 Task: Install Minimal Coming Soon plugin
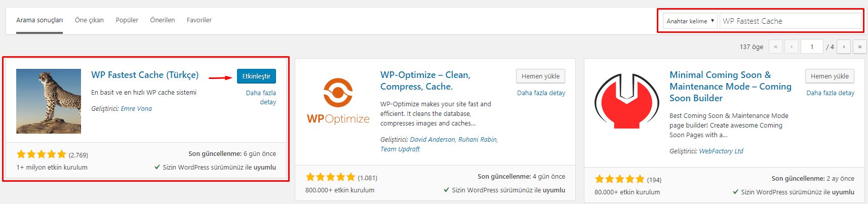830,76
